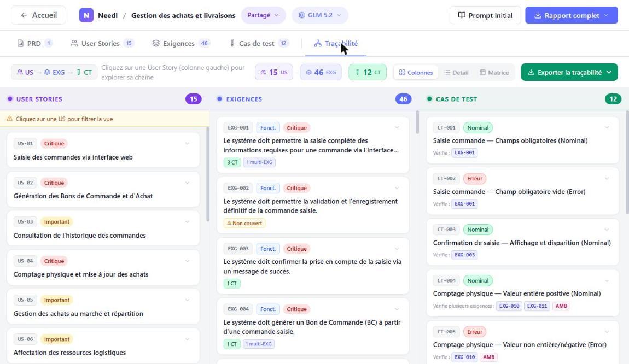Screen dimensions: 629x364
Task: Switch to the Matrice view mode
Action: click(x=494, y=73)
